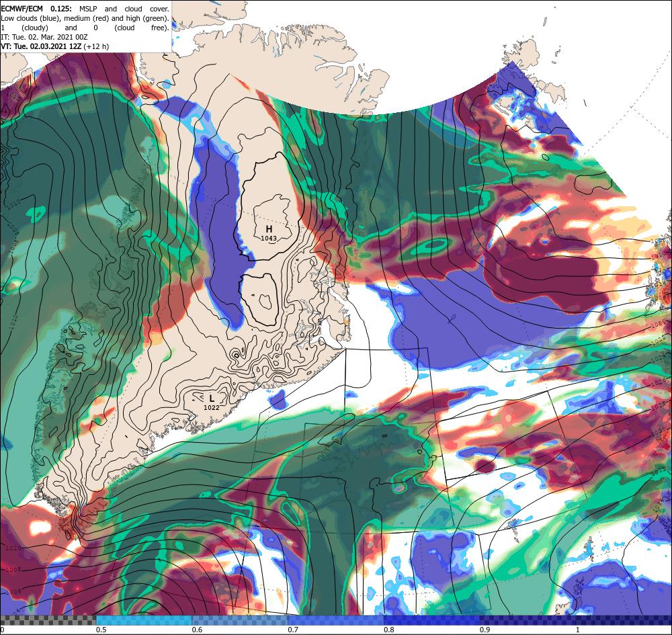Click the '0.5' colorbar tick label
This screenshot has height=635, width=672.
point(101,630)
